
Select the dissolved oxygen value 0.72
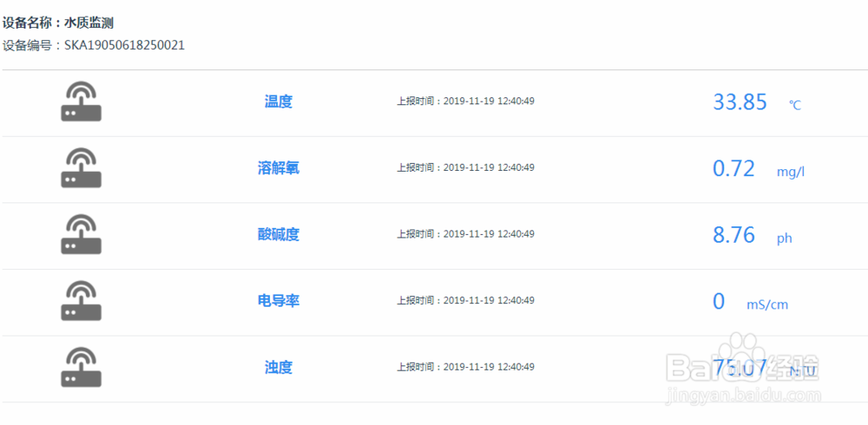click(733, 169)
